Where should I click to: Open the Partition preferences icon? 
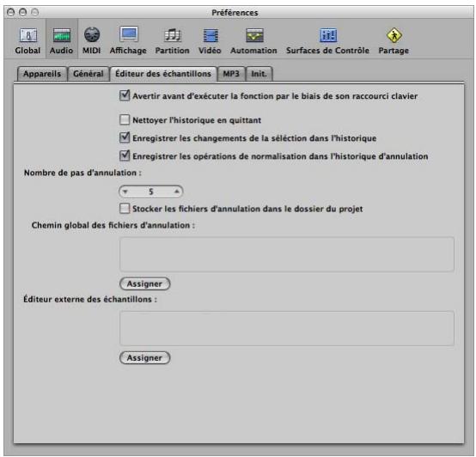[172, 41]
